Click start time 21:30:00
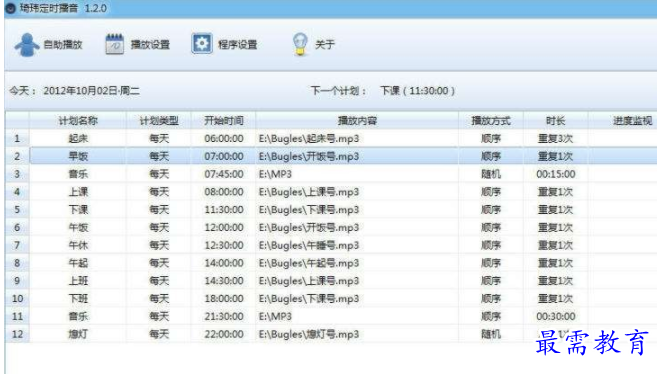Image resolution: width=657 pixels, height=374 pixels. [x=224, y=317]
